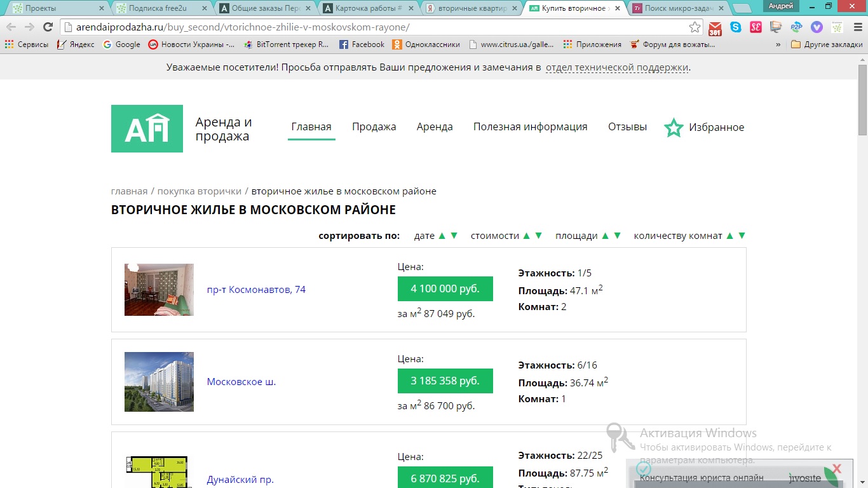868x488 pixels.
Task: Sort by площади descending arrow
Action: click(617, 236)
